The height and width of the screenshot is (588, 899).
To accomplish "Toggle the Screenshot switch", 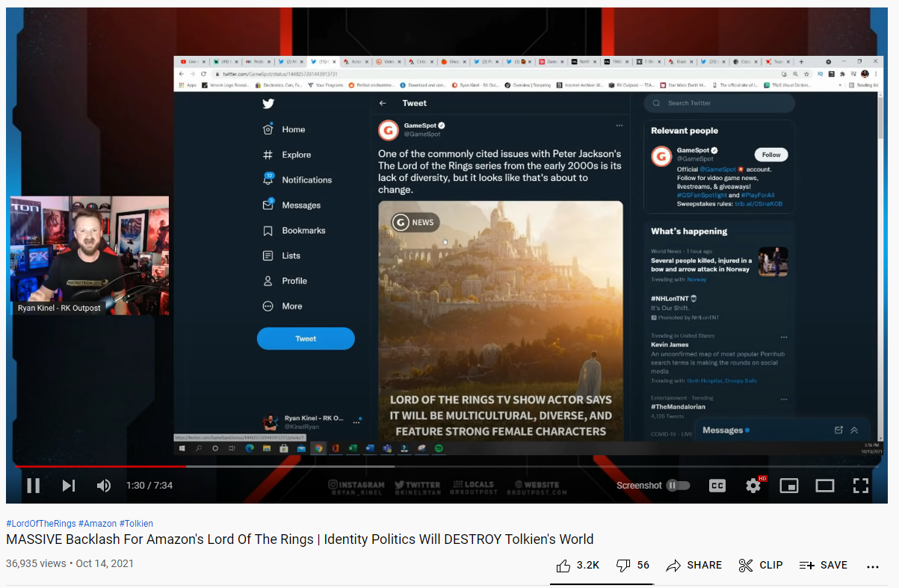I will 678,486.
